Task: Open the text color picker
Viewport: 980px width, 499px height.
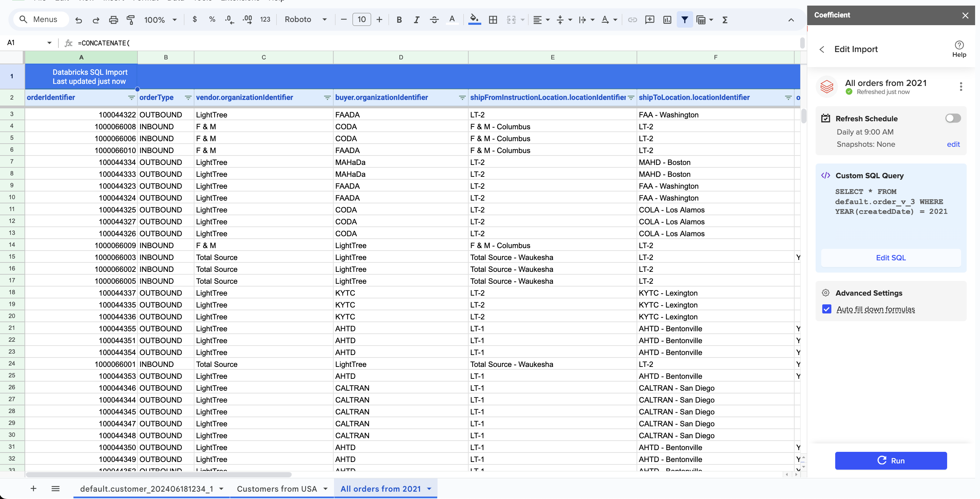Action: pyautogui.click(x=452, y=19)
